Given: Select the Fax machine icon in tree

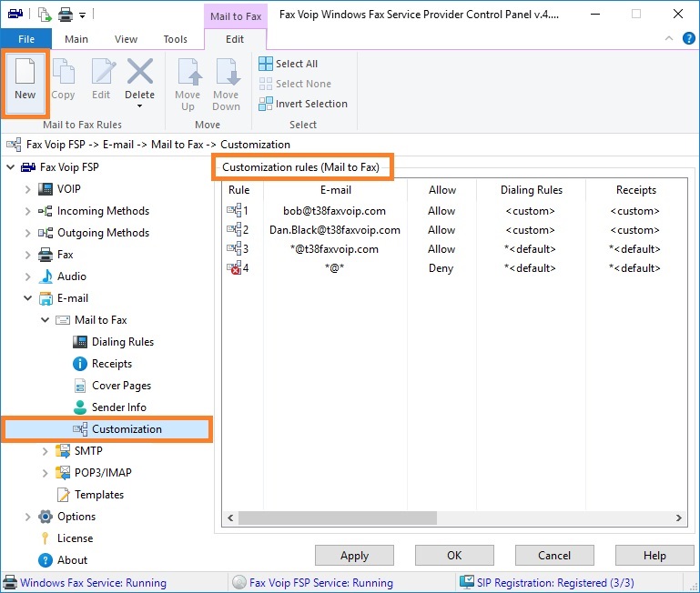Looking at the screenshot, I should pyautogui.click(x=46, y=255).
